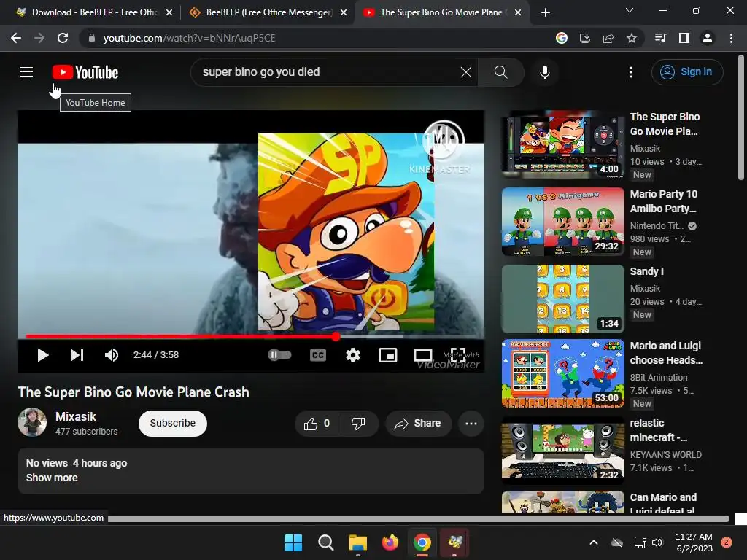The height and width of the screenshot is (560, 747).
Task: Open the YouTube hamburger guide menu
Action: 26,72
